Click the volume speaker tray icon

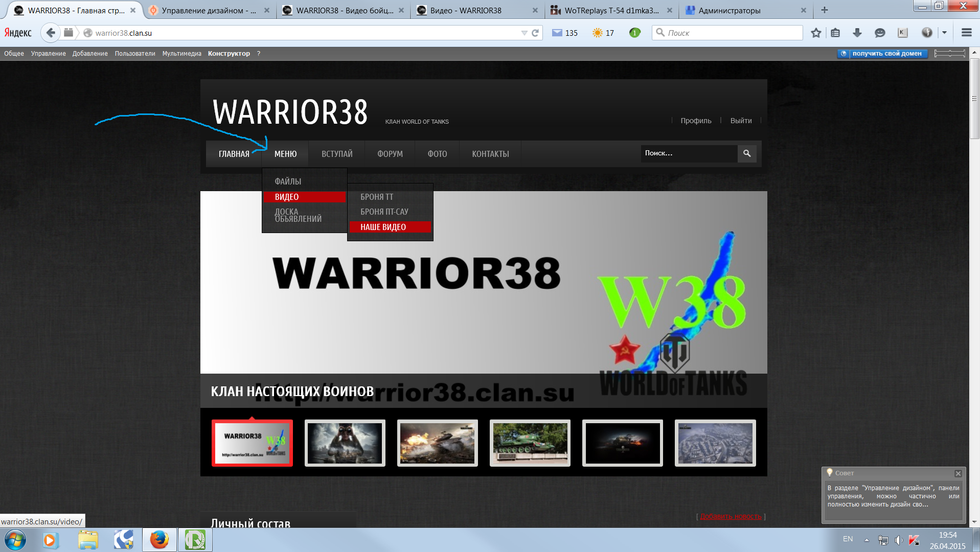tap(899, 540)
